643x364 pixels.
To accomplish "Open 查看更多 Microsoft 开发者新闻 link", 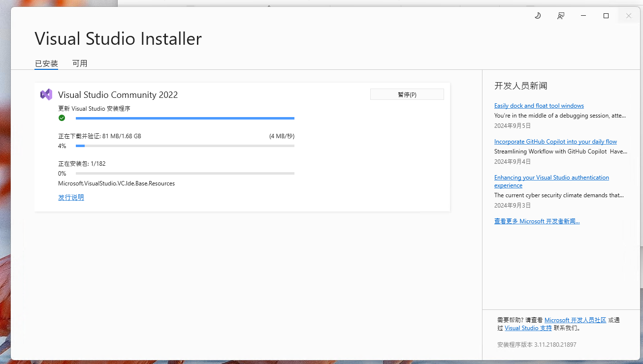I will (x=537, y=221).
